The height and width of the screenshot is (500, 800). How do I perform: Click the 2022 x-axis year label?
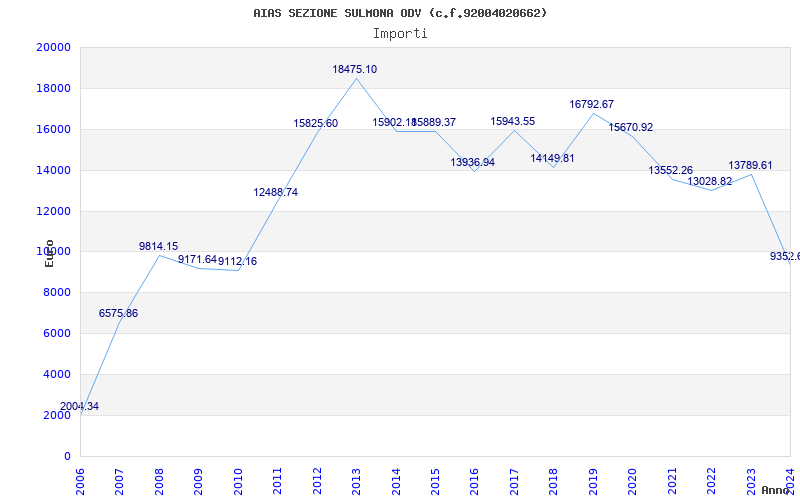[711, 481]
